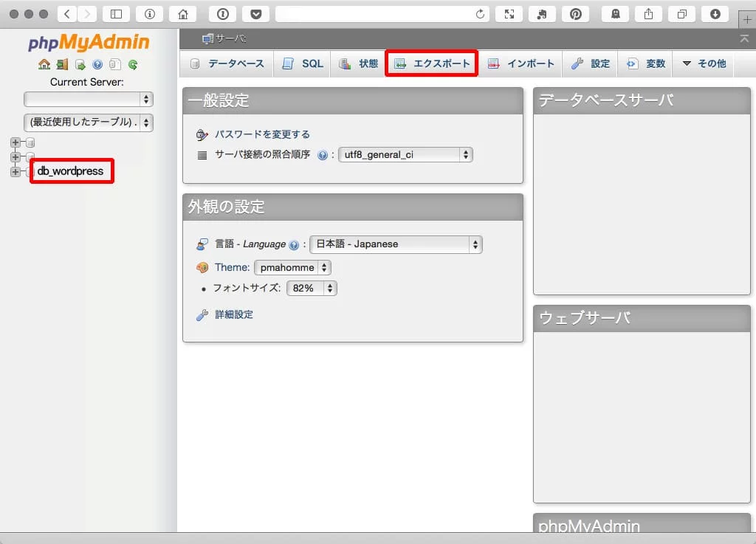The image size is (756, 544).
Task: Open the recently used tables dropdown
Action: 89,123
